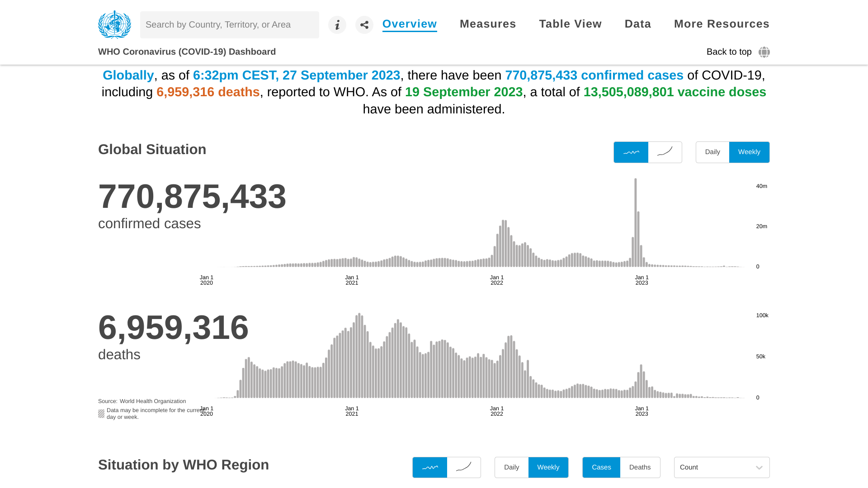Focus the country search input field
The width and height of the screenshot is (868, 488).
coord(229,25)
